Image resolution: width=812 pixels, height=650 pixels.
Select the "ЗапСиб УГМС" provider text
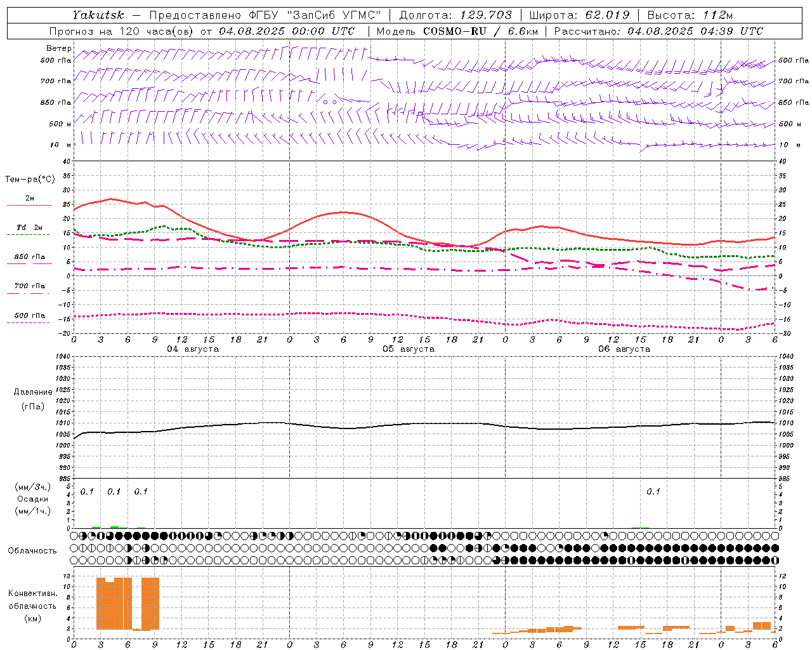[335, 15]
